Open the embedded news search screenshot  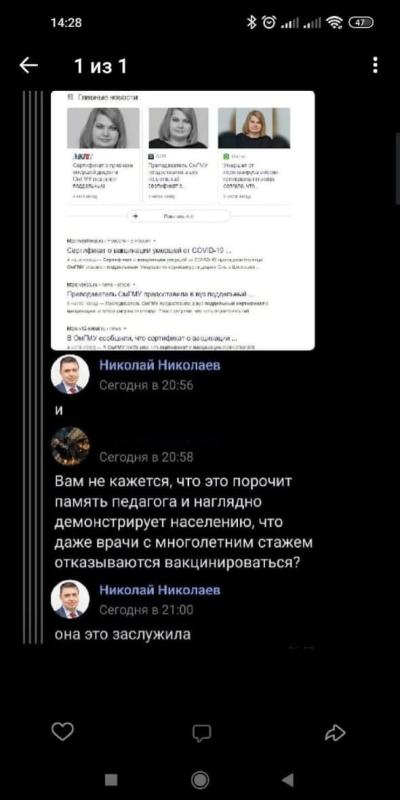(x=183, y=220)
